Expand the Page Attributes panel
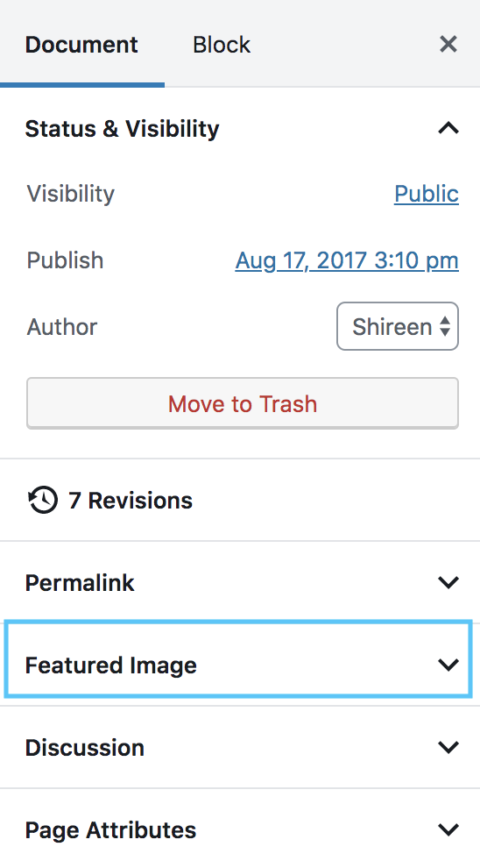Image resolution: width=480 pixels, height=868 pixels. pyautogui.click(x=240, y=829)
